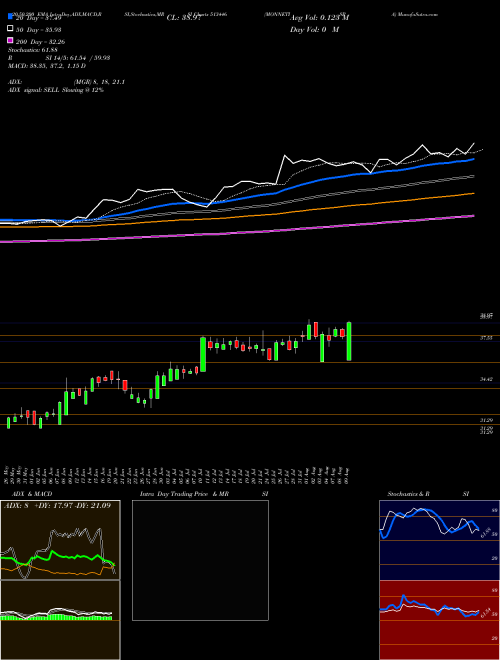Click the blue 20 Day legend swatch
The width and height of the screenshot is (500, 660).
click(x=10, y=17)
